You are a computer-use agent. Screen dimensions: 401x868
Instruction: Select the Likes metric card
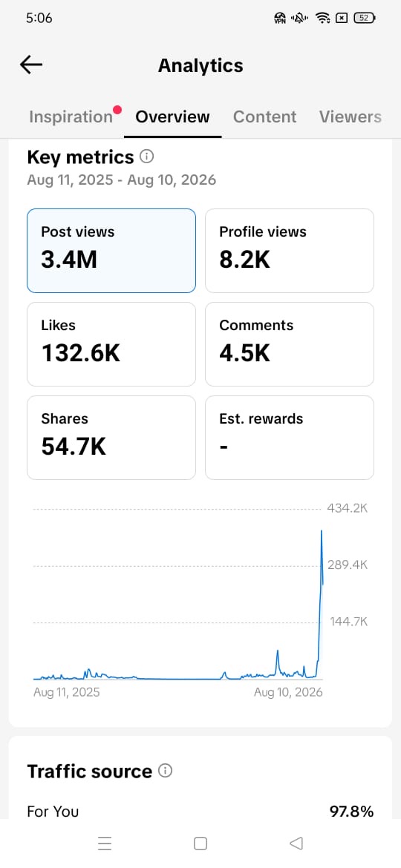[x=111, y=343]
